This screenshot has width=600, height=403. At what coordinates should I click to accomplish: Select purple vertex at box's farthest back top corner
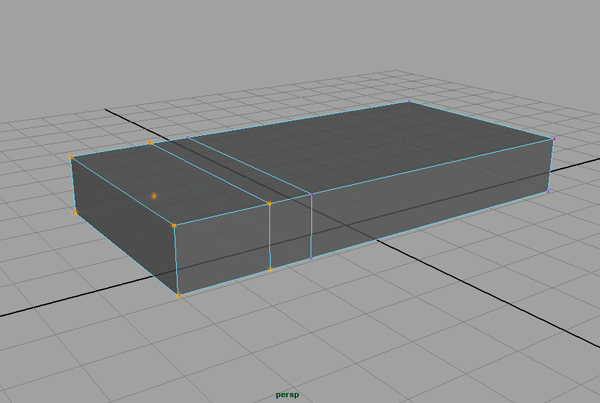click(409, 101)
